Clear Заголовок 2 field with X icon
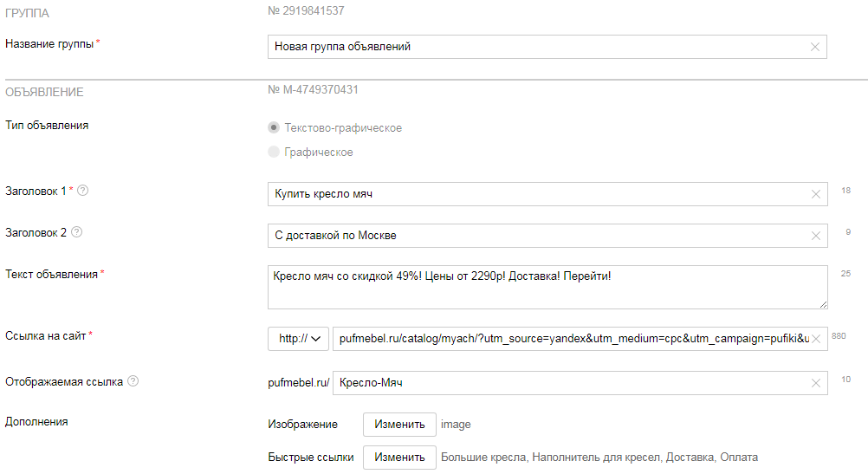This screenshot has height=474, width=868. pos(815,236)
